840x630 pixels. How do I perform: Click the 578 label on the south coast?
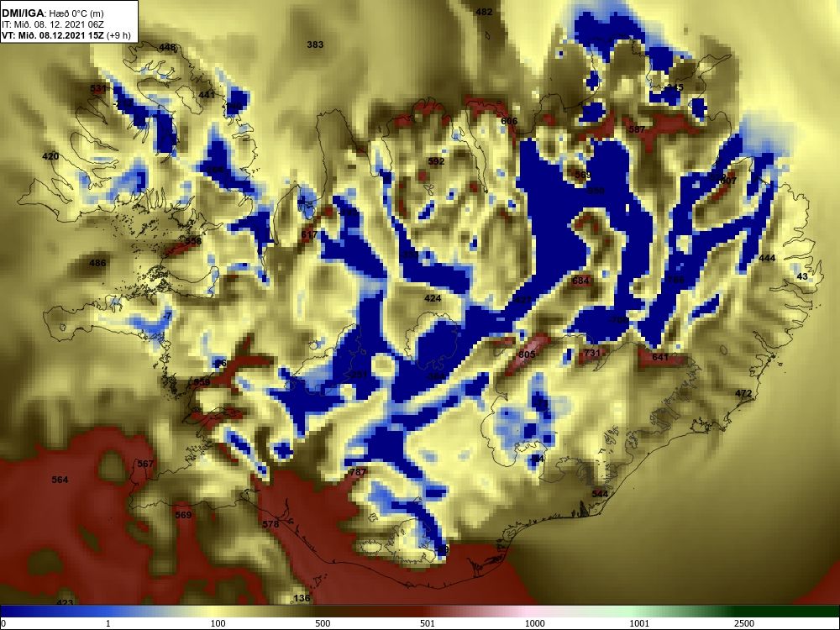coord(270,524)
